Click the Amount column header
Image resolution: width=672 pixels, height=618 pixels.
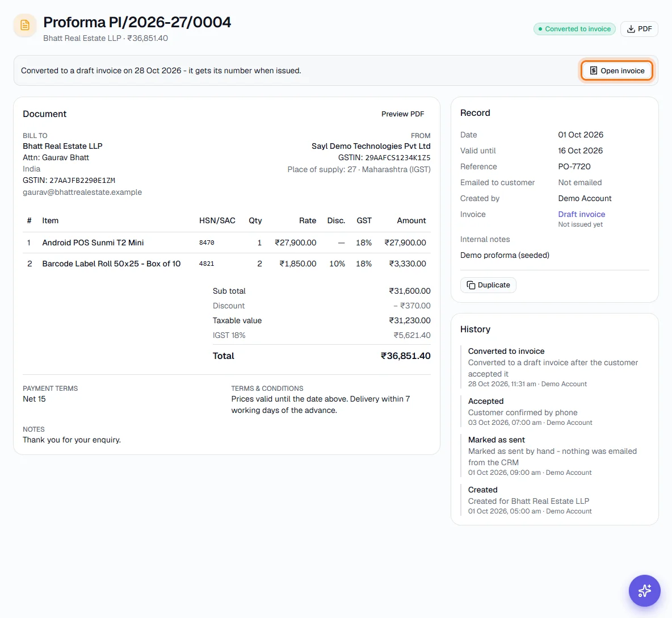(411, 220)
